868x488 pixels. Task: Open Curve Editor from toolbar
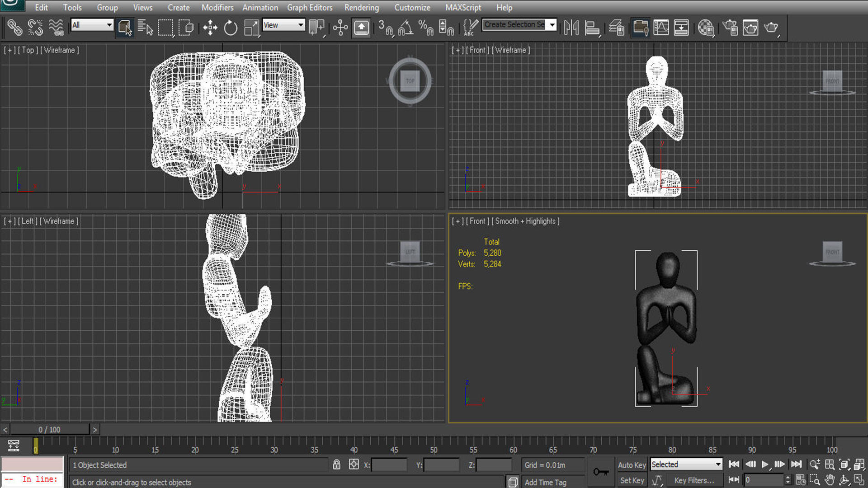[661, 28]
